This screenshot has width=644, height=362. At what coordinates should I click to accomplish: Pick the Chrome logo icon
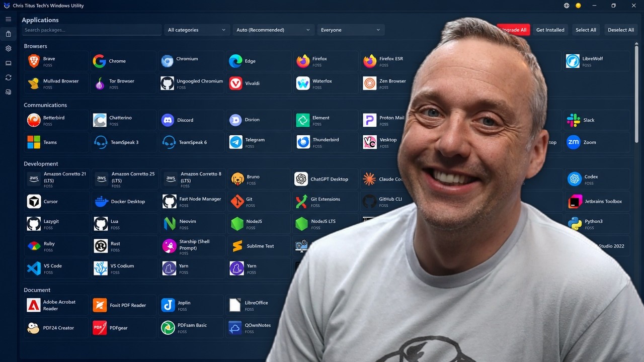pyautogui.click(x=100, y=61)
